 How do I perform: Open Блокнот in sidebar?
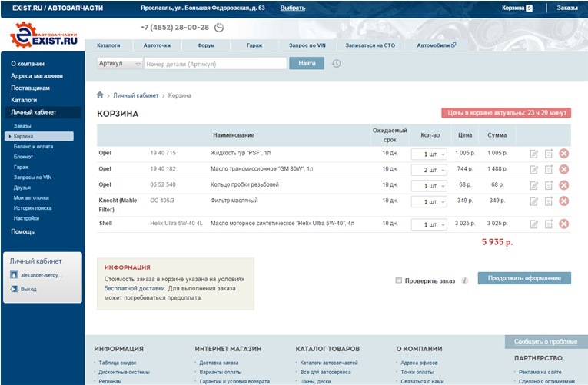pyautogui.click(x=23, y=157)
